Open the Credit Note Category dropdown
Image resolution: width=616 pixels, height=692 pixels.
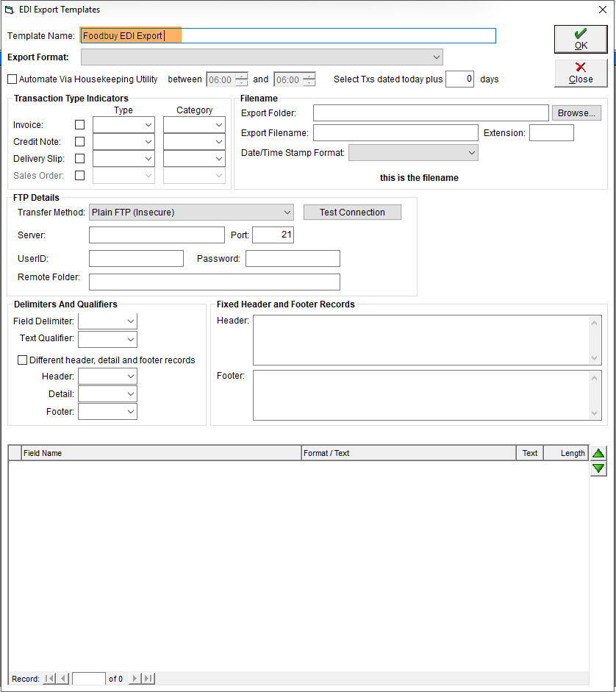coord(194,142)
